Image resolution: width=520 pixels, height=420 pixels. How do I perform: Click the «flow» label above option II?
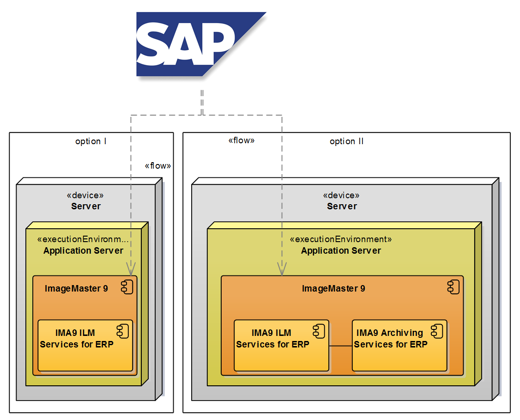(x=241, y=140)
